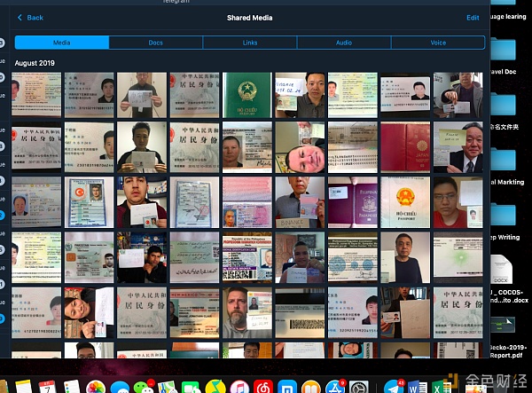Screen dimensions: 532x393
Task: Open the 命名文件夹 desktop folder
Action: click(x=503, y=106)
